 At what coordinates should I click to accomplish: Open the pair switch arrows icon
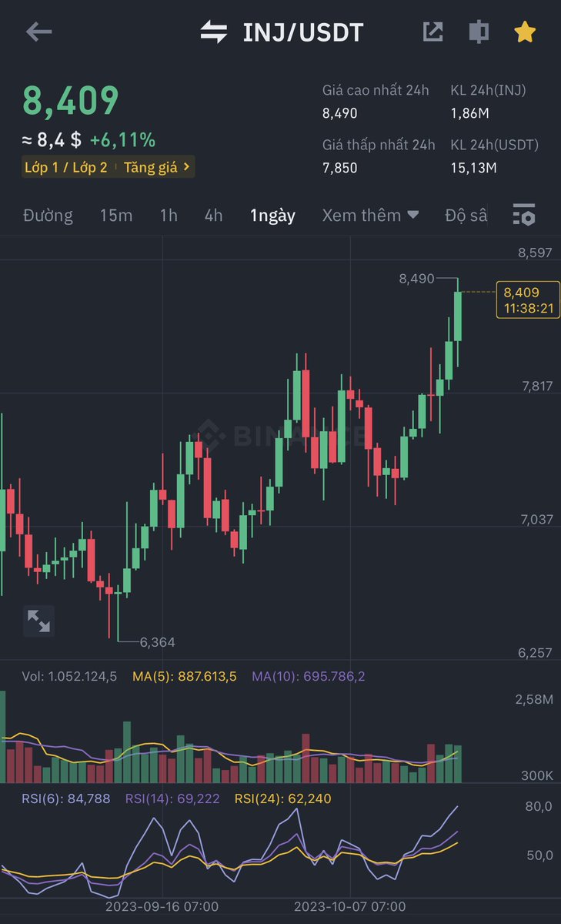(213, 32)
